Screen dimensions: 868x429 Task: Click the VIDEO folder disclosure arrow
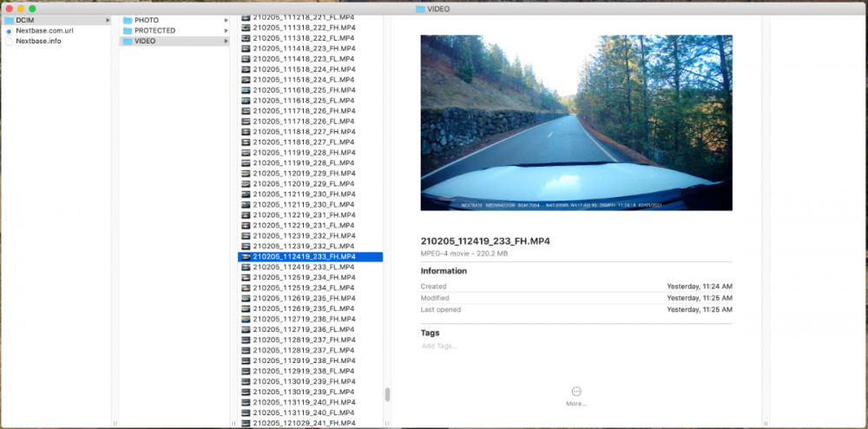coord(226,41)
